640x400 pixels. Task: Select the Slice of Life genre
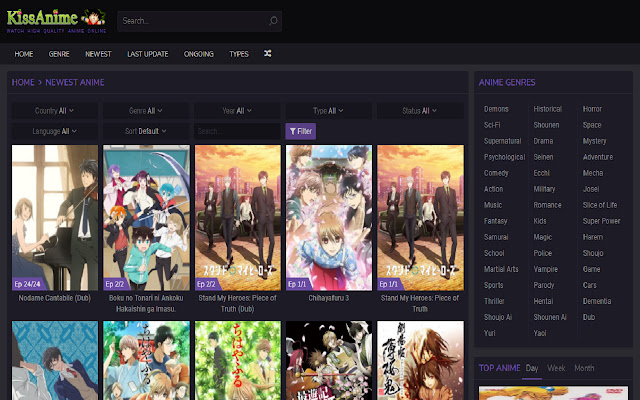click(x=600, y=205)
